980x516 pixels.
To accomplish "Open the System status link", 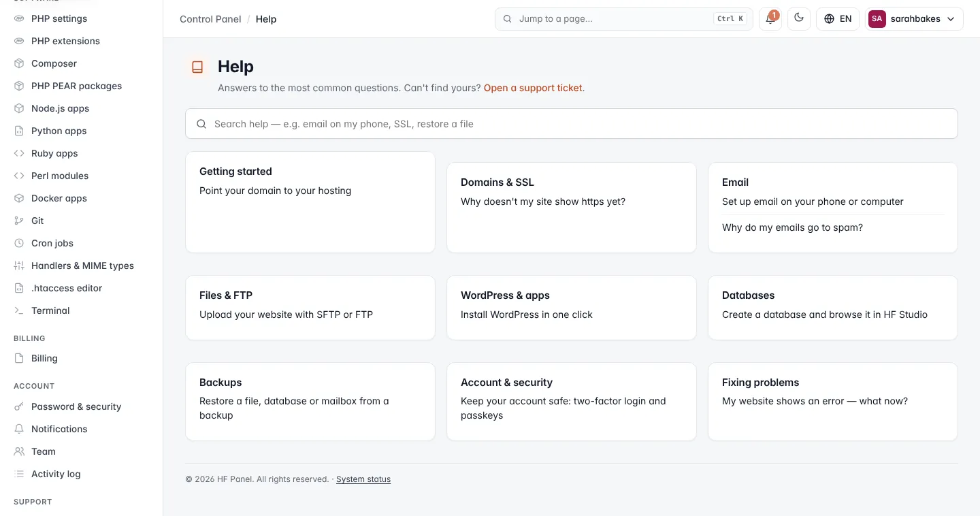I will point(363,479).
